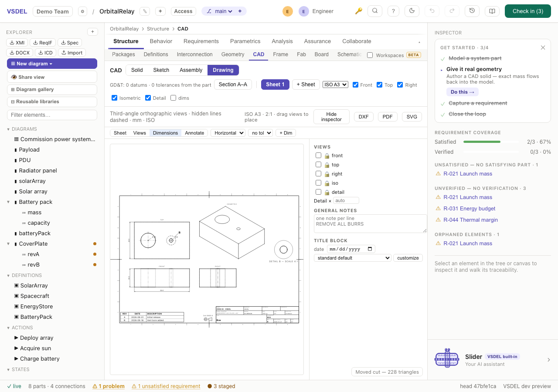Click the help question mark icon
The image size is (558, 392).
(x=393, y=11)
